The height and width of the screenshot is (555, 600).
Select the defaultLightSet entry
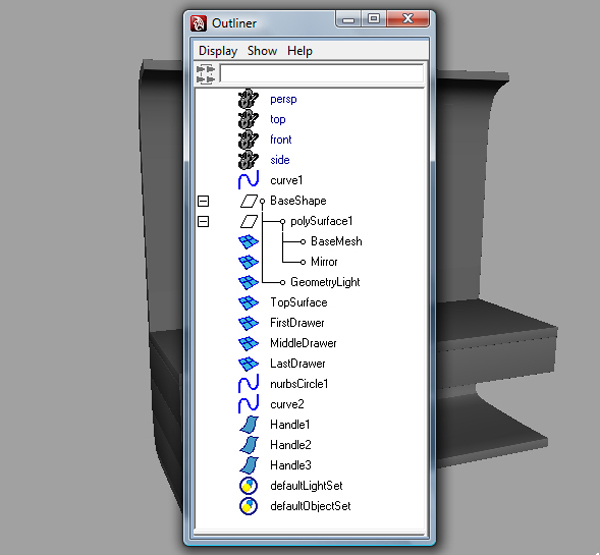(x=307, y=486)
